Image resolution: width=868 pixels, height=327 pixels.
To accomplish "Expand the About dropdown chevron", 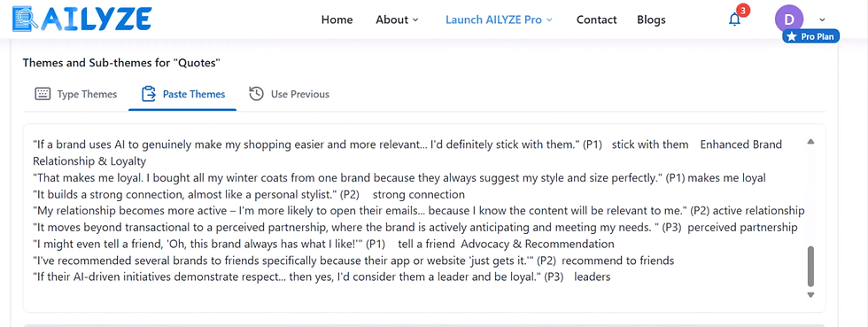I will (x=415, y=20).
